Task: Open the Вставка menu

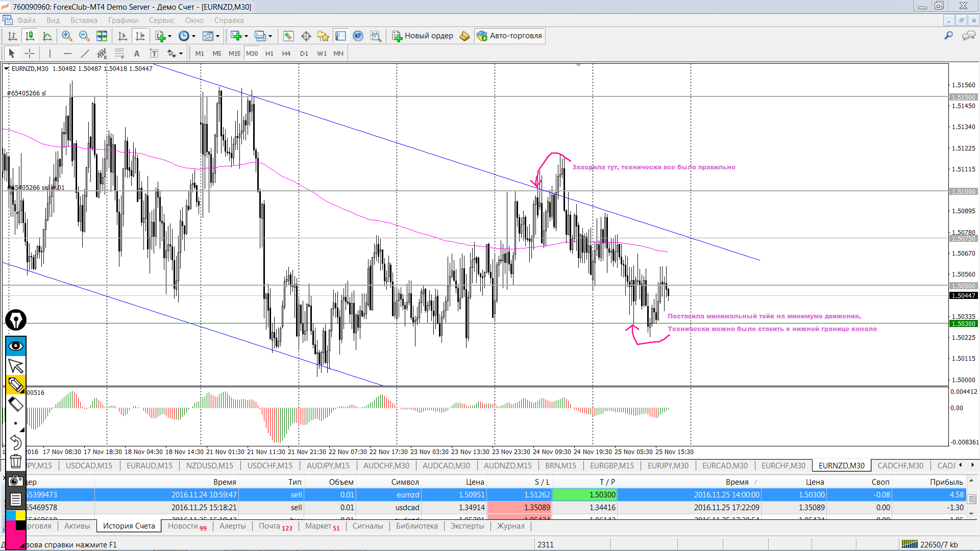Action: click(84, 20)
